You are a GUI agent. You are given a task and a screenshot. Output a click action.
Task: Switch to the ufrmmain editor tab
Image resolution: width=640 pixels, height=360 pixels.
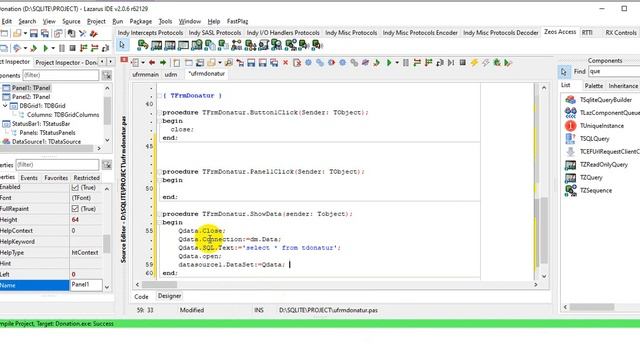coord(145,75)
